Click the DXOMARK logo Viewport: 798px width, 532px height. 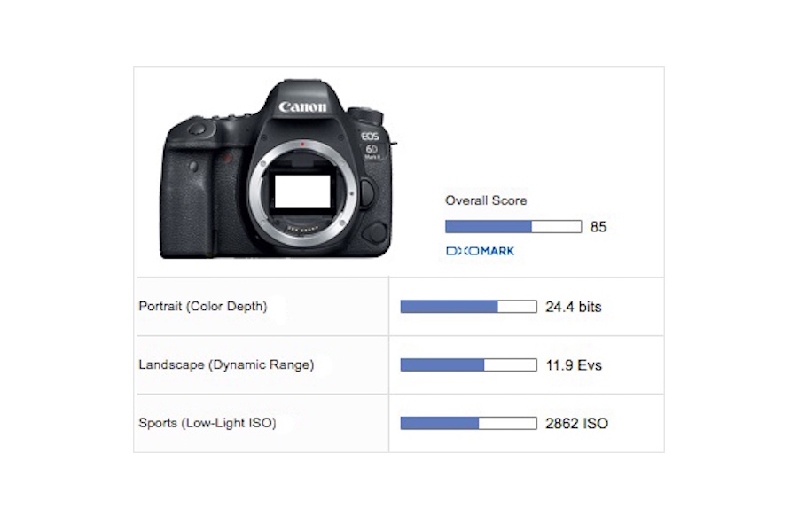(x=480, y=251)
